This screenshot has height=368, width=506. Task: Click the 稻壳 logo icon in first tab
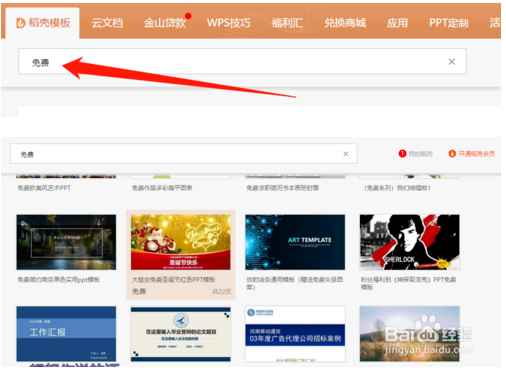coord(21,23)
